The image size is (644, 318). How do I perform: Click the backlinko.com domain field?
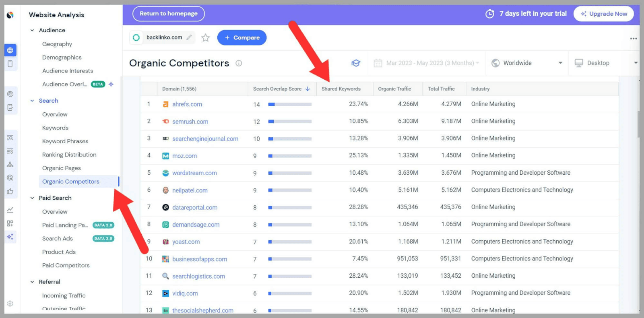[x=162, y=37]
